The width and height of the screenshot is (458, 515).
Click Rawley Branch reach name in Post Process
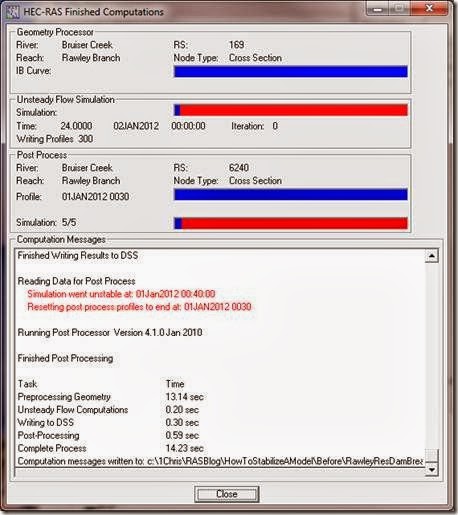point(91,181)
